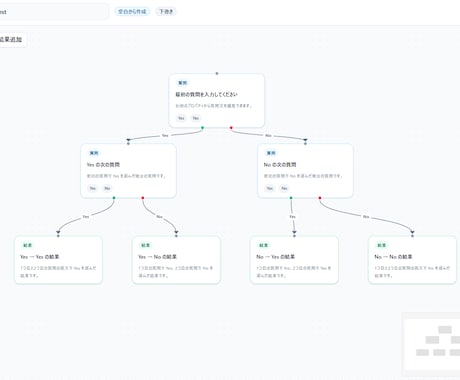460x380 pixels.
Task: Click the 結果 tag on 'Yes → Yes の結果' node
Action: 27,245
